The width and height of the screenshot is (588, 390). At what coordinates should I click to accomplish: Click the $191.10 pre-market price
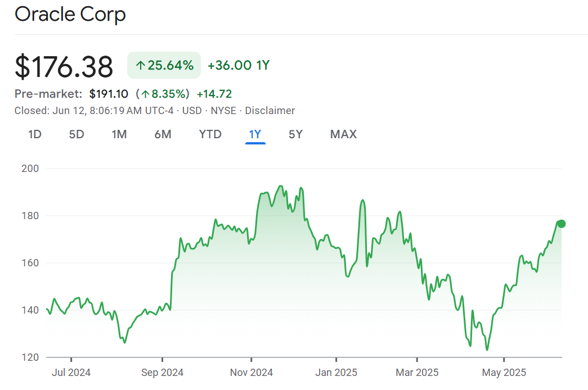(x=109, y=94)
